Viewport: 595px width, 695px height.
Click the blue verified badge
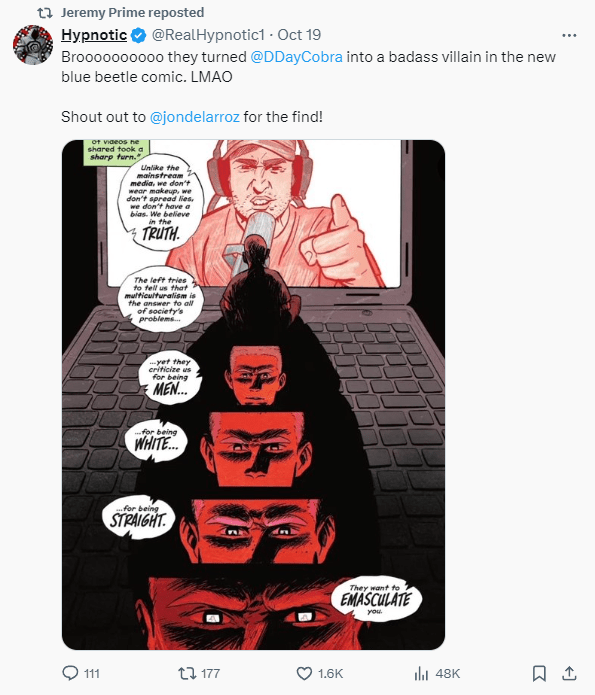click(138, 35)
